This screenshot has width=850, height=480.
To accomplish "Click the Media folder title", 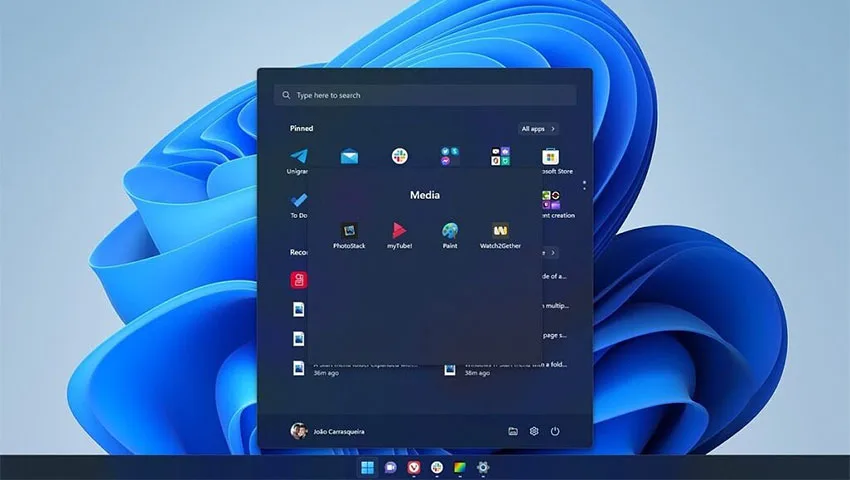I will point(424,195).
